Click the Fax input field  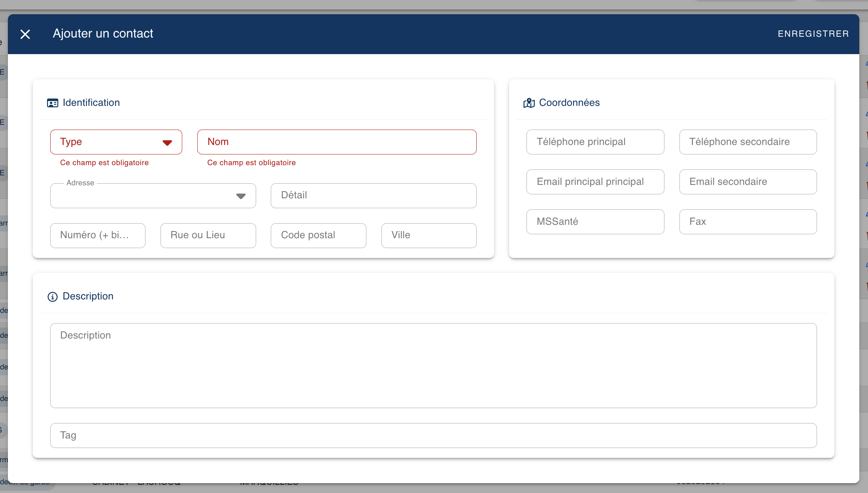tap(747, 222)
